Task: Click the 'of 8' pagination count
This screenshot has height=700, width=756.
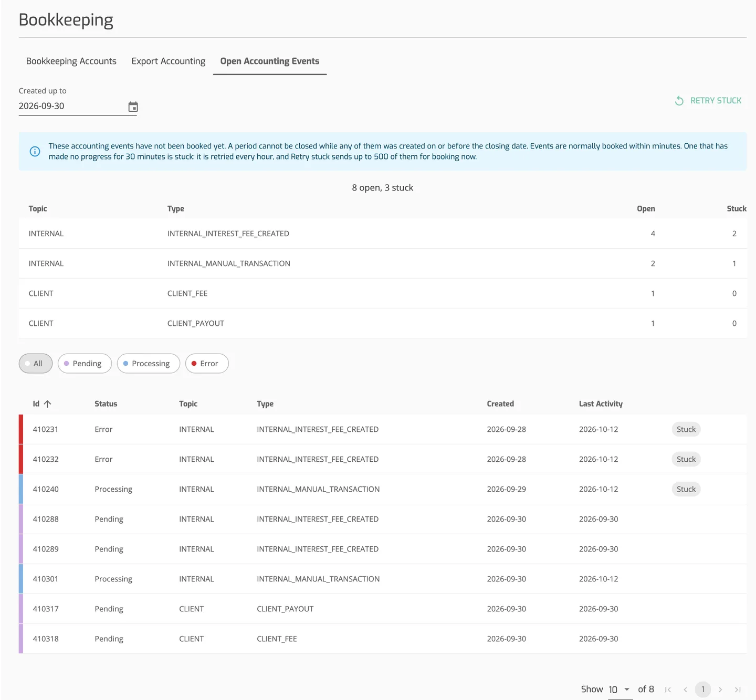Action: [646, 690]
